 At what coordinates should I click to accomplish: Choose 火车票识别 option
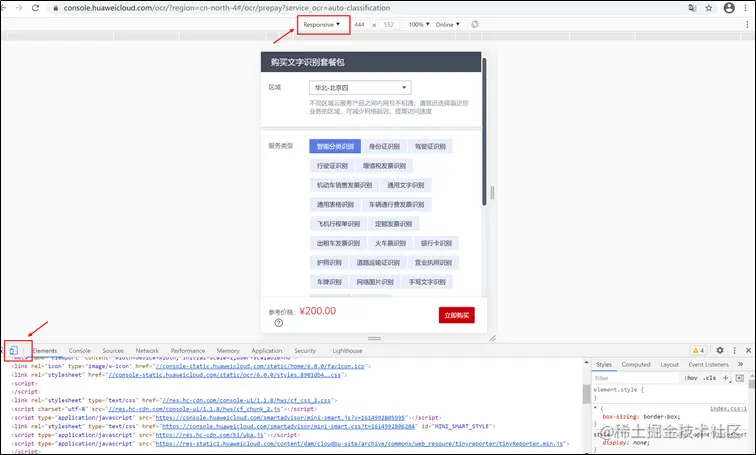click(x=391, y=243)
